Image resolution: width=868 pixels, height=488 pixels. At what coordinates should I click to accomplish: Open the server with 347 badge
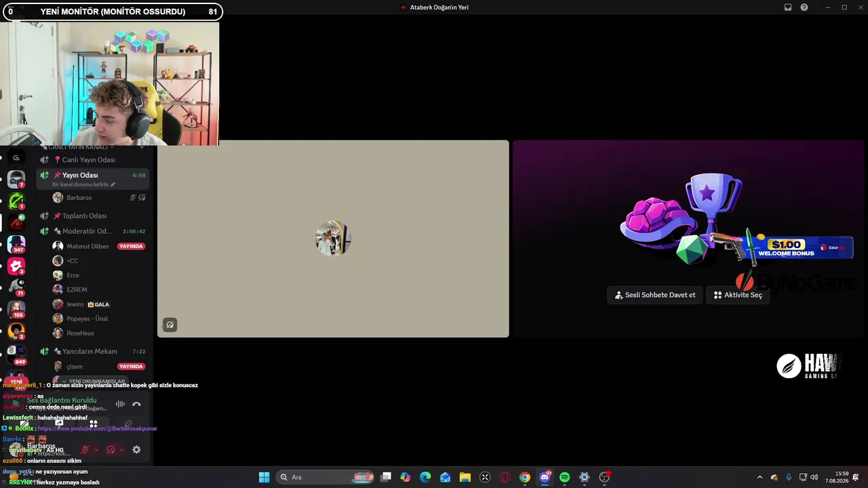[16, 244]
